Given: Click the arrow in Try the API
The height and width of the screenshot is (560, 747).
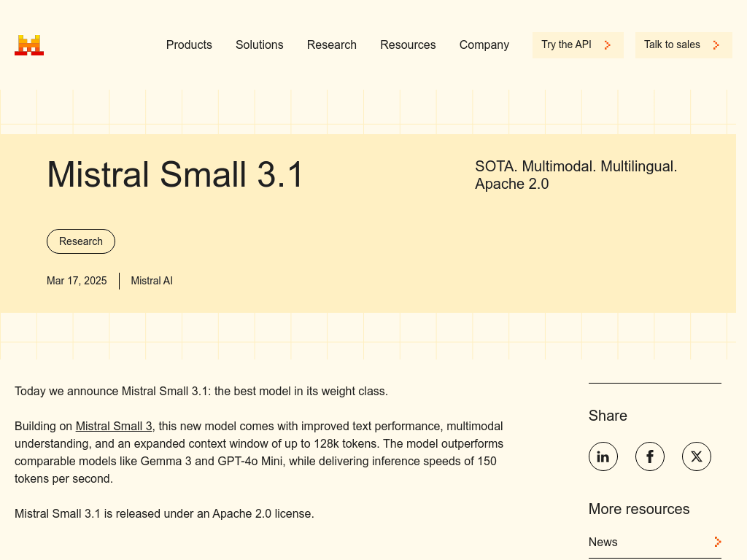Looking at the screenshot, I should click(608, 45).
